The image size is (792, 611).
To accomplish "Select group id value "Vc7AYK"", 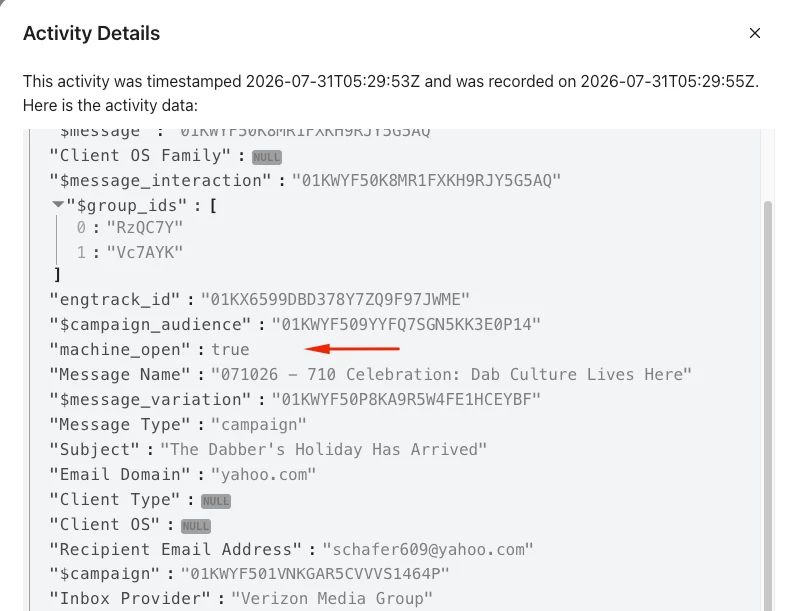I will coord(144,252).
